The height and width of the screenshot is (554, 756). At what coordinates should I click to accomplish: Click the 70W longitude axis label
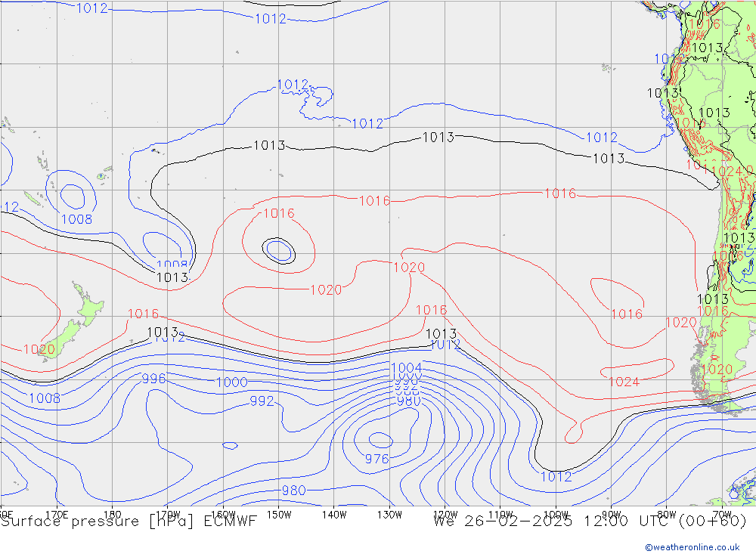722,515
